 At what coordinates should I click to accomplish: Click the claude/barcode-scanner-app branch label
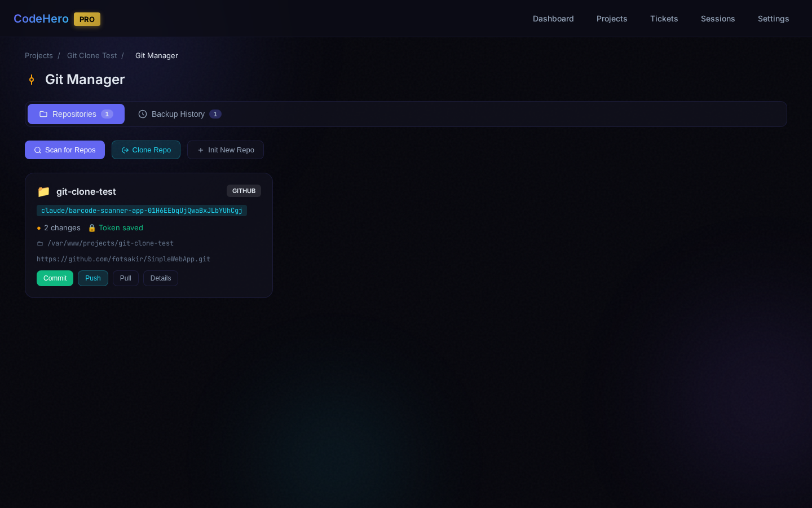142,211
